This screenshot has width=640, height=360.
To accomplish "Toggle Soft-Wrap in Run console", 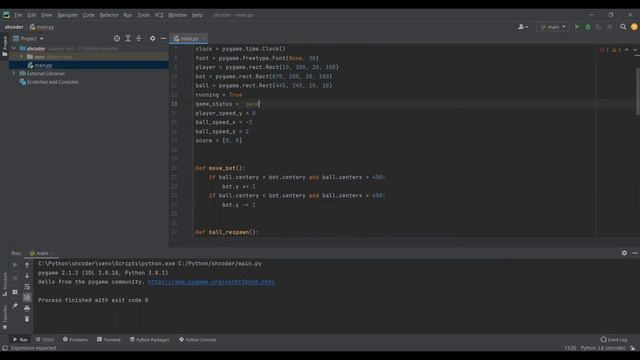I will [27, 287].
